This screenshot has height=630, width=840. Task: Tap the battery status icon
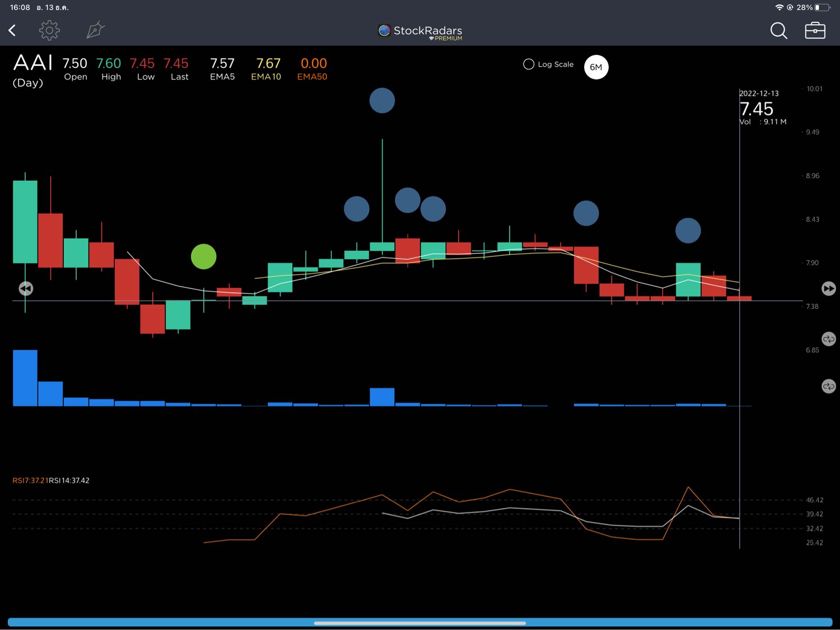pos(822,7)
